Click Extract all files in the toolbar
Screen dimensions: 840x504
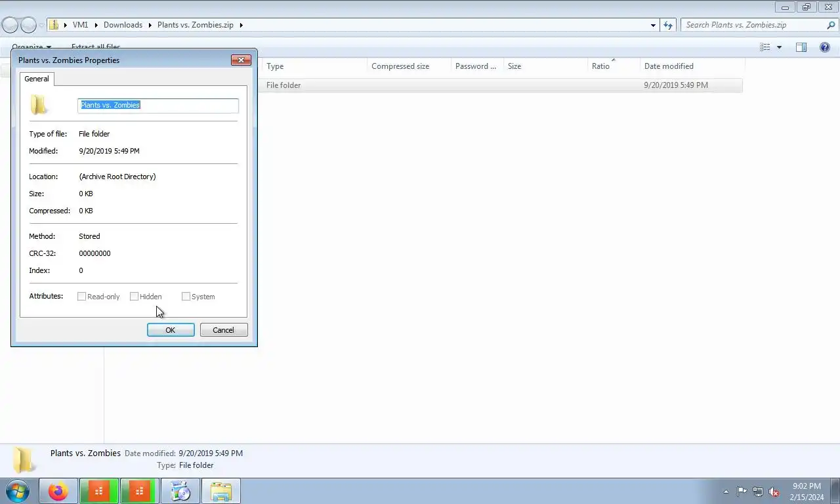click(96, 47)
